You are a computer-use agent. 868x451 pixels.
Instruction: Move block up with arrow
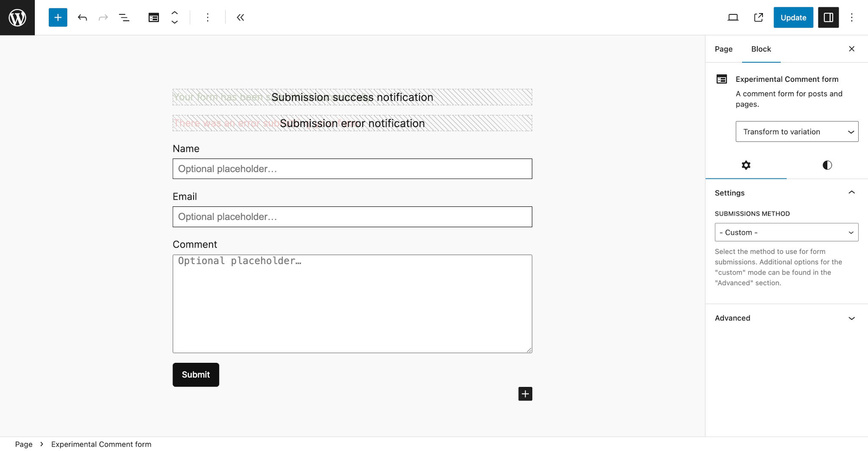[x=175, y=13]
